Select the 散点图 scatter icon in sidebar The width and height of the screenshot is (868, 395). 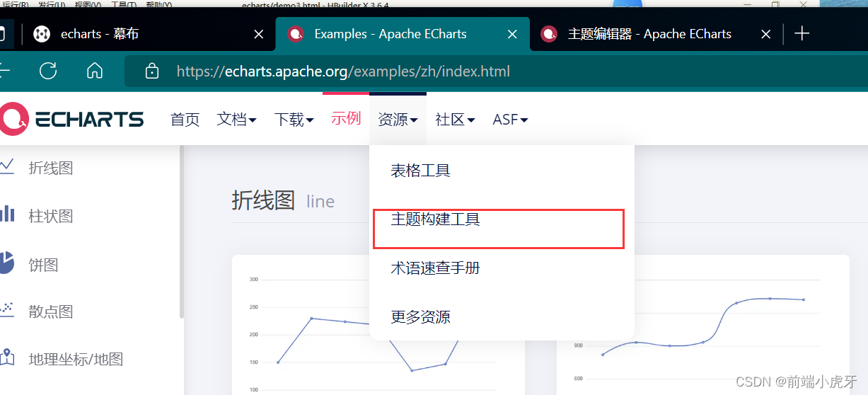pyautogui.click(x=6, y=309)
